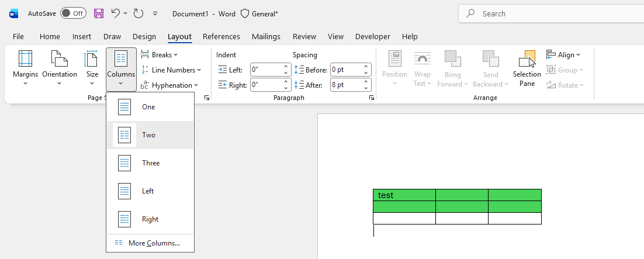Open the Orientation dropdown

pos(60,68)
